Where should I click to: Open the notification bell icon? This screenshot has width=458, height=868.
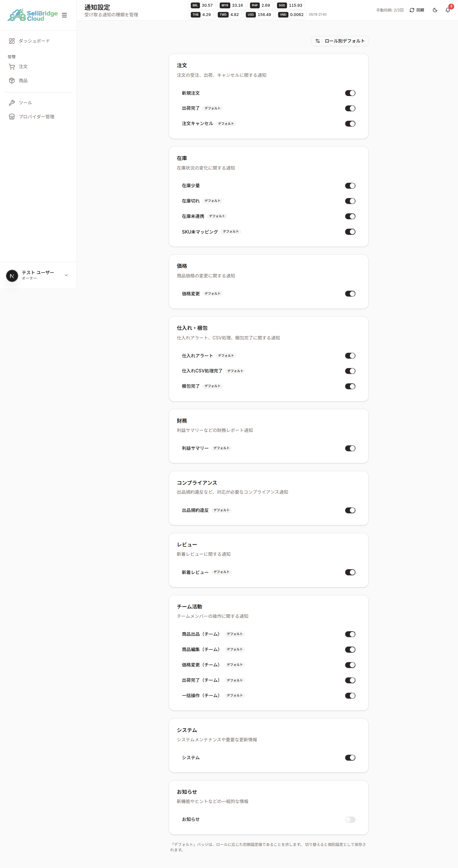click(447, 10)
